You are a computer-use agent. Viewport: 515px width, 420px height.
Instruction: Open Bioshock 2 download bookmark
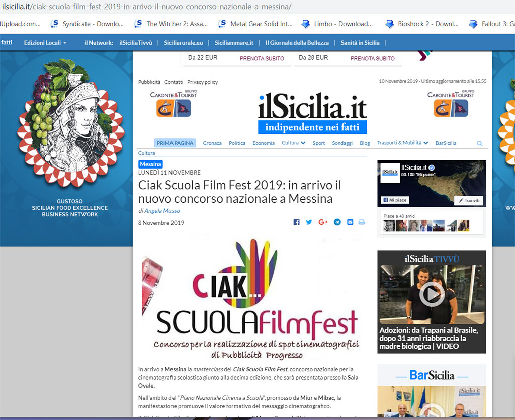coord(422,24)
